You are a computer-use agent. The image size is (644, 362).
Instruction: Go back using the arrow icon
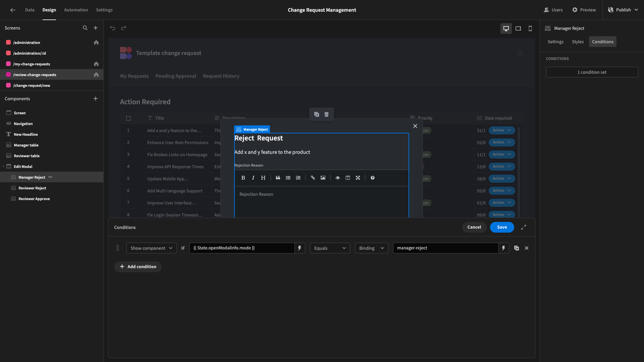(13, 10)
